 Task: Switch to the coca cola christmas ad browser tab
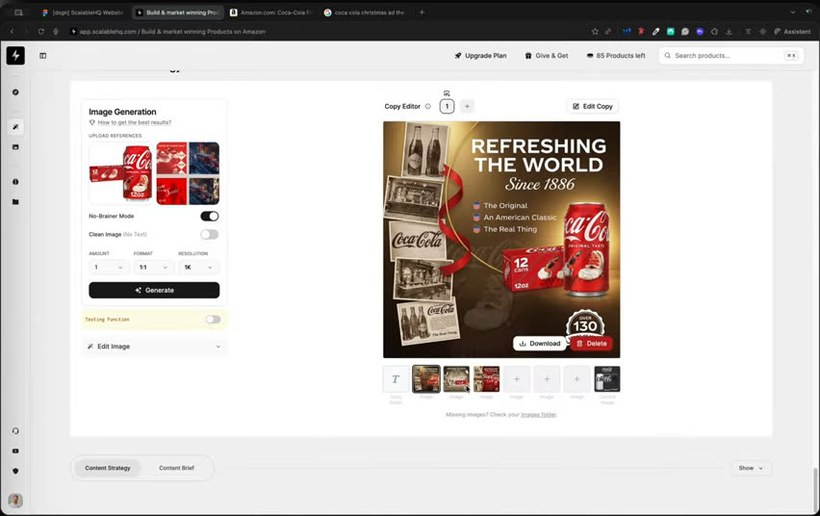click(365, 12)
